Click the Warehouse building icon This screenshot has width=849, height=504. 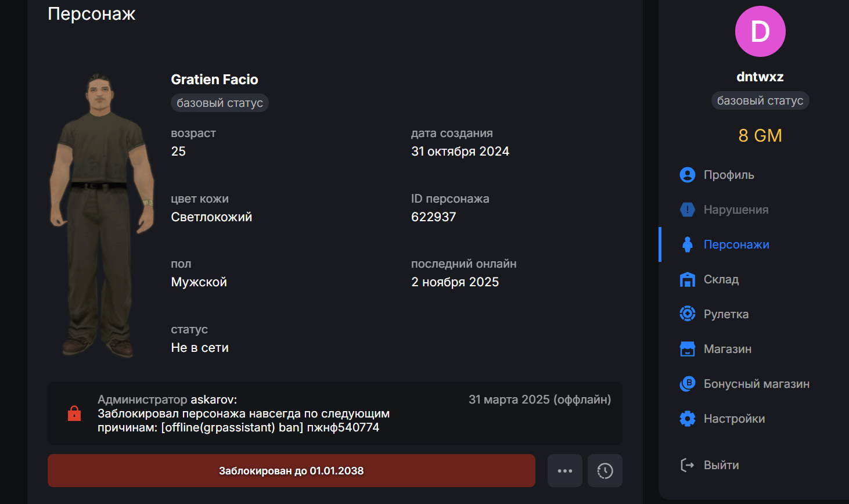(x=687, y=279)
